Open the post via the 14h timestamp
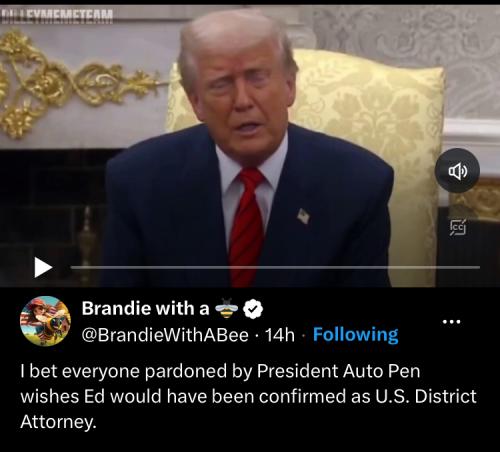 (280, 335)
